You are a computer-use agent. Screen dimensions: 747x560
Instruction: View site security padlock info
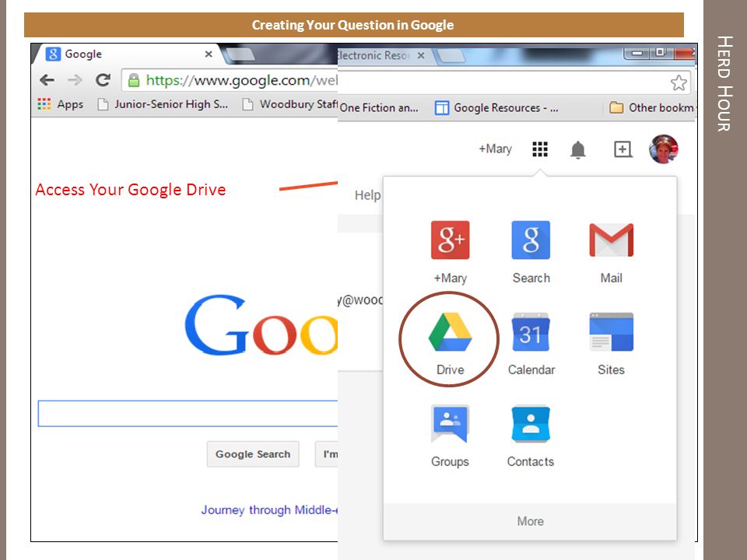point(135,80)
